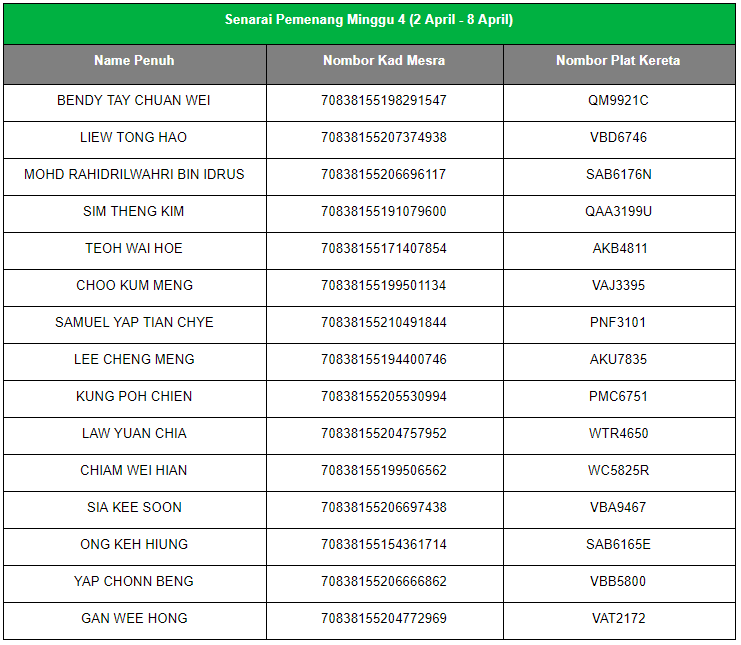Select card number 70838155207374938

(384, 138)
